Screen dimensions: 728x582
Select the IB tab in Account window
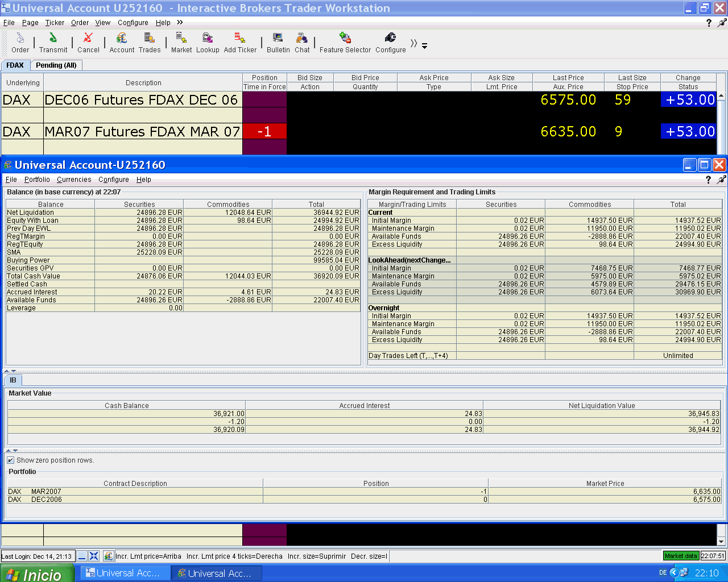pos(13,380)
